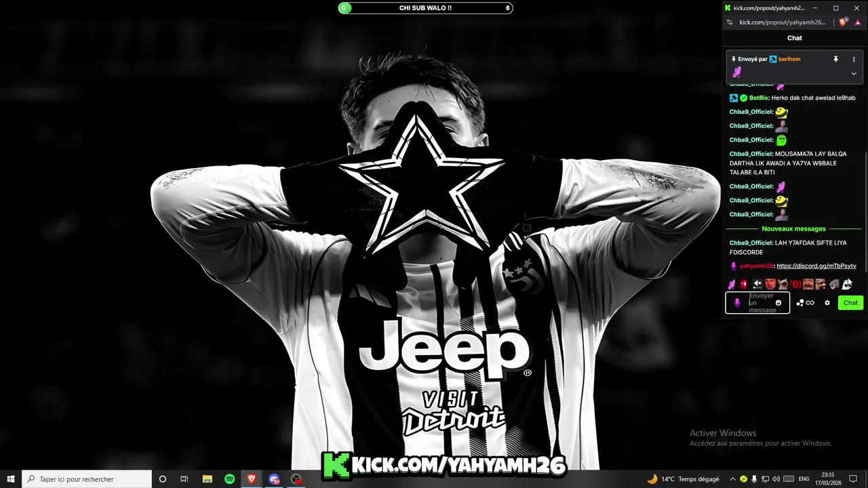Click the microphone tray icon
The image size is (868, 488).
click(755, 479)
